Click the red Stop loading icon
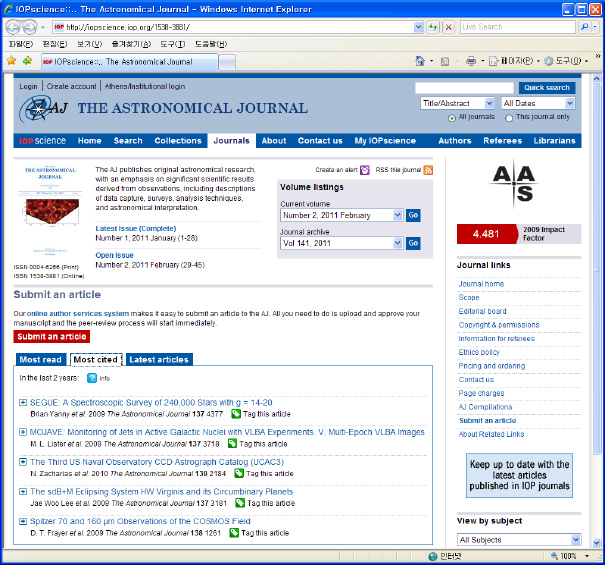The image size is (605, 565). [x=448, y=27]
